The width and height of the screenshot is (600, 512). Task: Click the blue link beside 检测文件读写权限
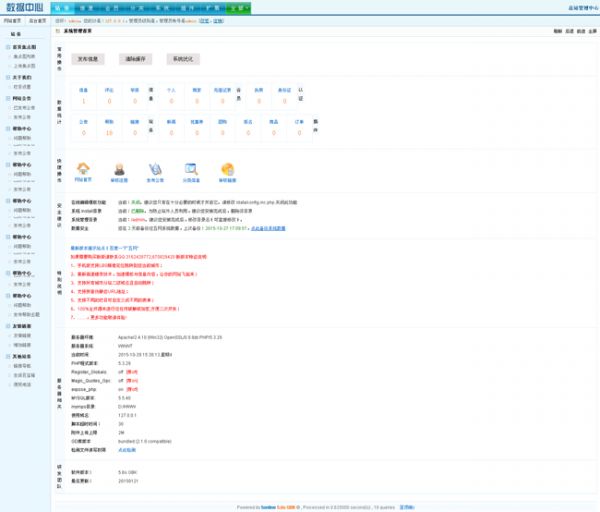(127, 450)
